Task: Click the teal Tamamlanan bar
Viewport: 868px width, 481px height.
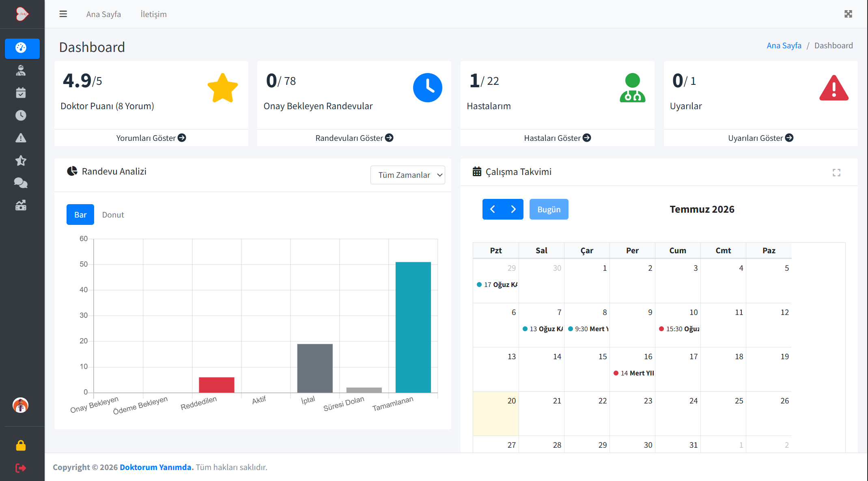Action: coord(413,327)
